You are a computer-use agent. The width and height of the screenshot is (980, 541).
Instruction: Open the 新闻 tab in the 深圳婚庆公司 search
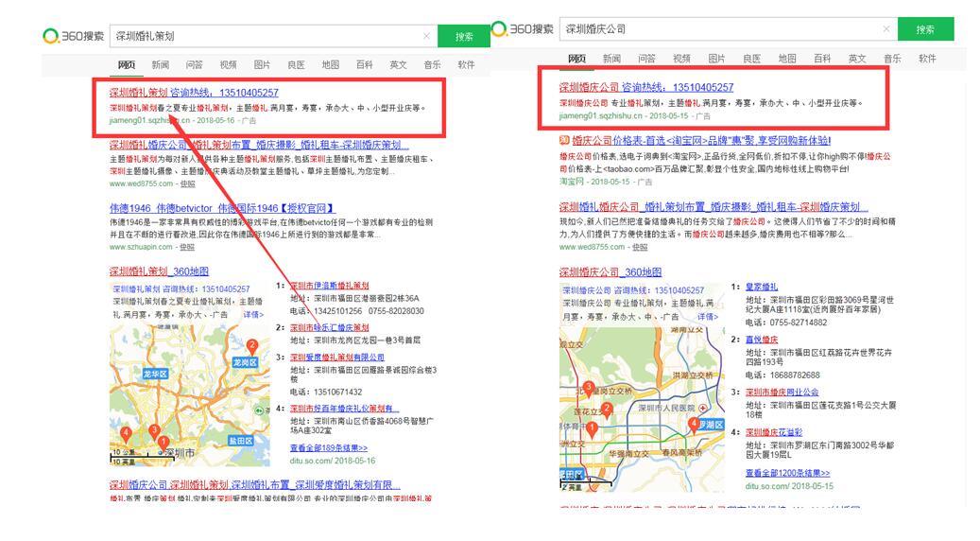click(611, 59)
